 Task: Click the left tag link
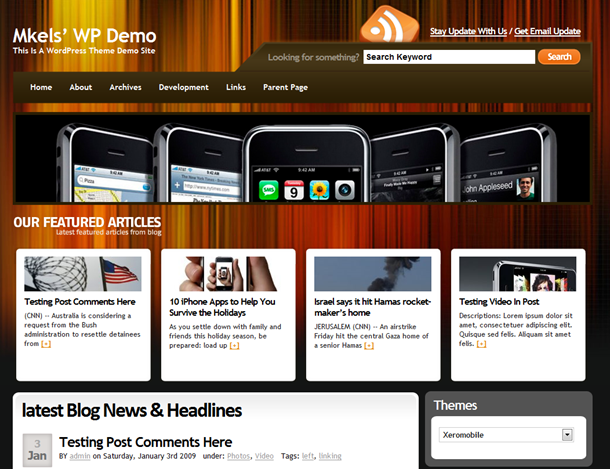[x=307, y=456]
